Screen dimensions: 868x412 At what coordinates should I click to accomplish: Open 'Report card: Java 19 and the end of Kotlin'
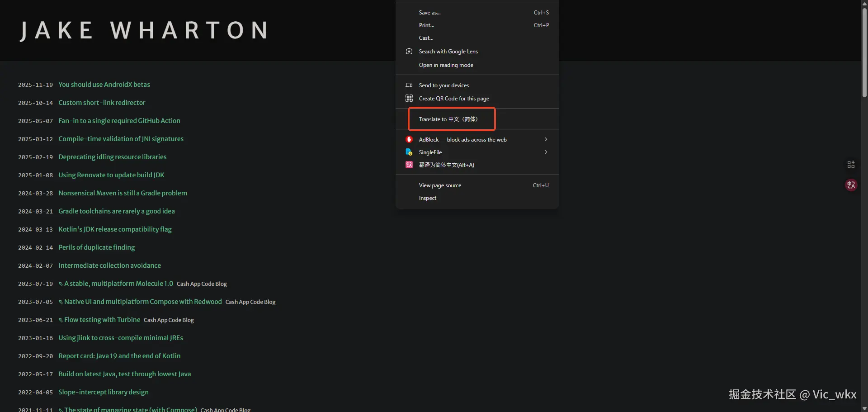[x=119, y=356]
